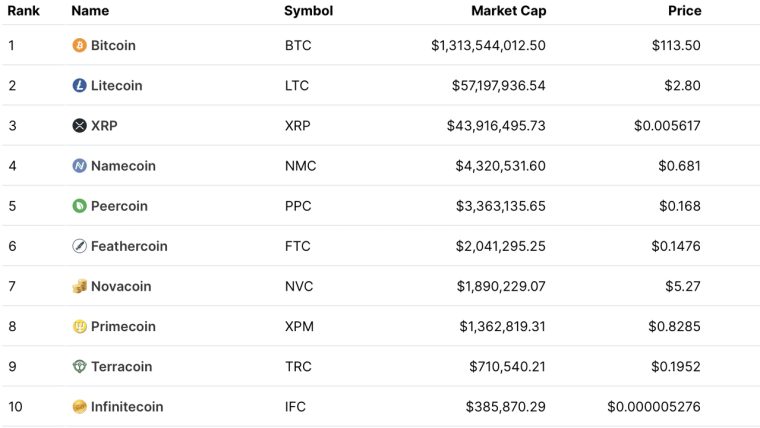This screenshot has width=760, height=428.
Task: Click the Novacoin gold icon
Action: point(80,286)
